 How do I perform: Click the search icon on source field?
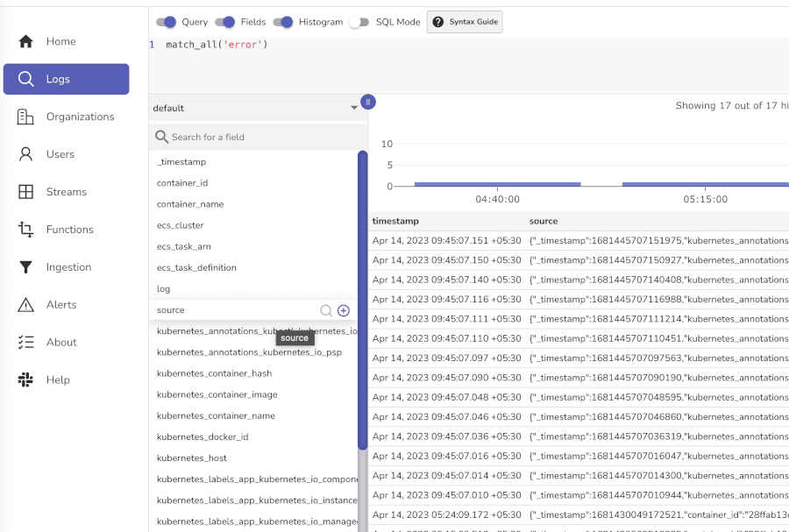tap(325, 310)
